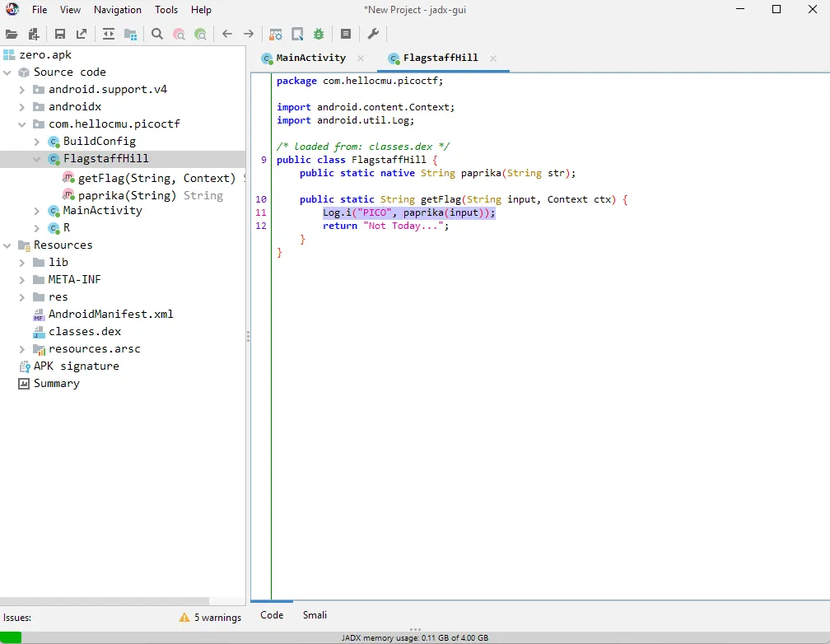Image resolution: width=830 pixels, height=644 pixels.
Task: Open preferences wrench icon
Action: [373, 35]
